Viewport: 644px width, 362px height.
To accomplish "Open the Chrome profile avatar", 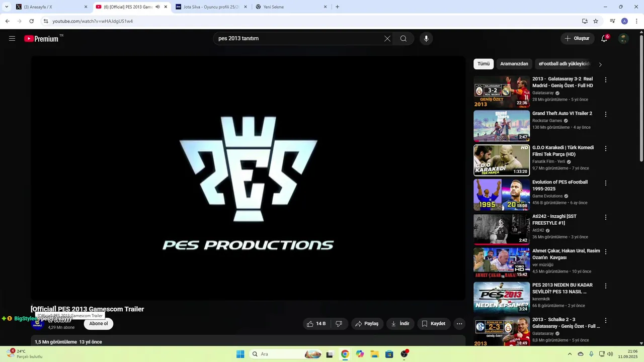I will tap(624, 21).
